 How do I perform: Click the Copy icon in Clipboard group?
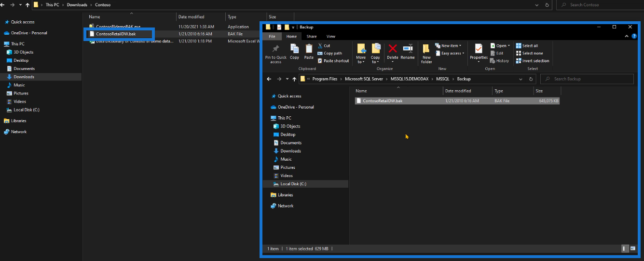294,52
